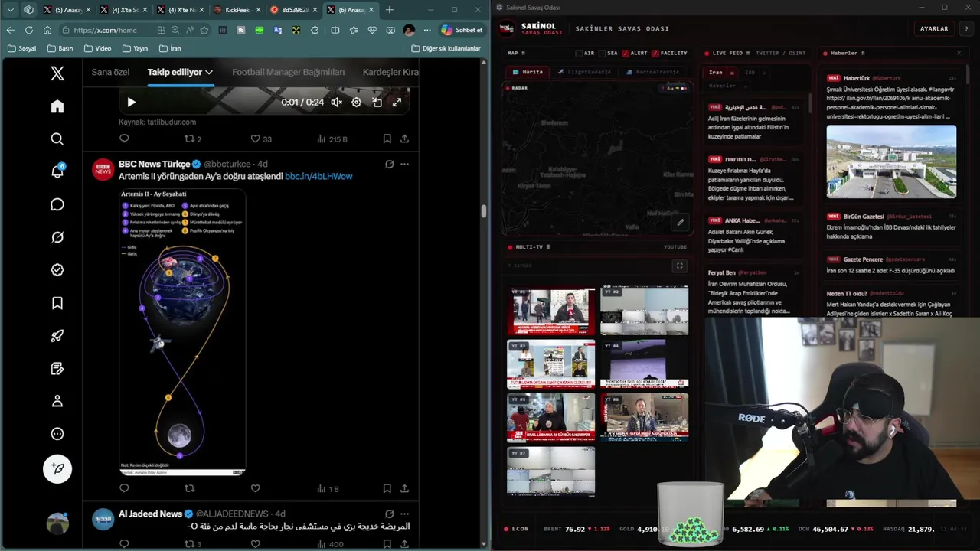Open Profile in the X sidebar
The image size is (980, 551).
click(x=57, y=401)
